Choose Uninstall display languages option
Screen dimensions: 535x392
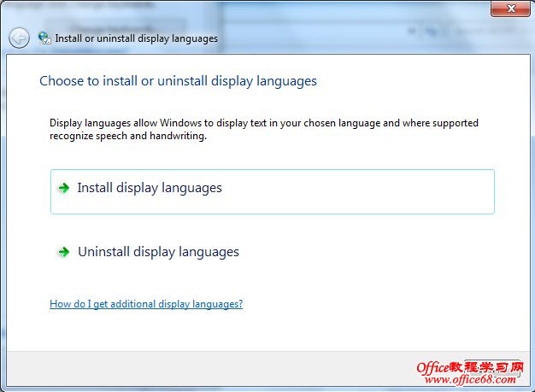[x=273, y=252]
